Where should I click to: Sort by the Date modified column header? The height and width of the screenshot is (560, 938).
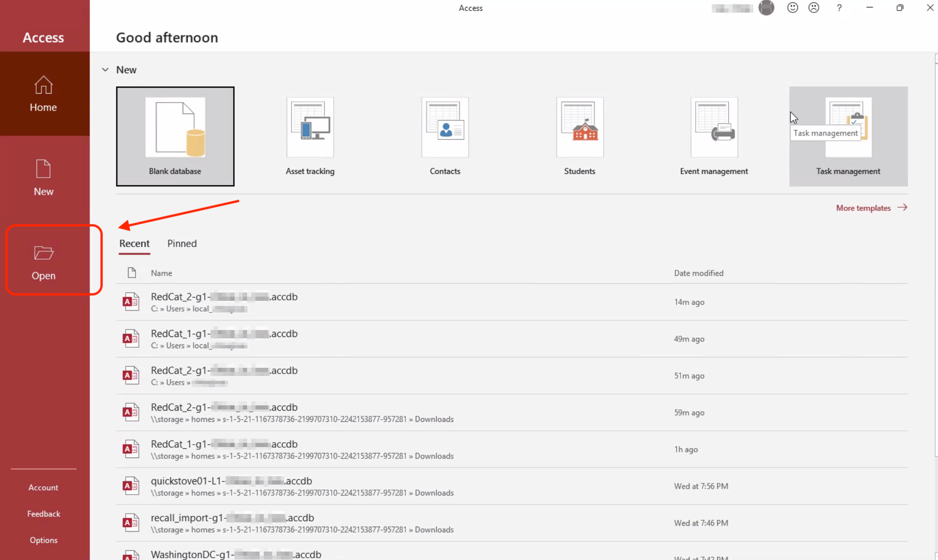(x=698, y=273)
